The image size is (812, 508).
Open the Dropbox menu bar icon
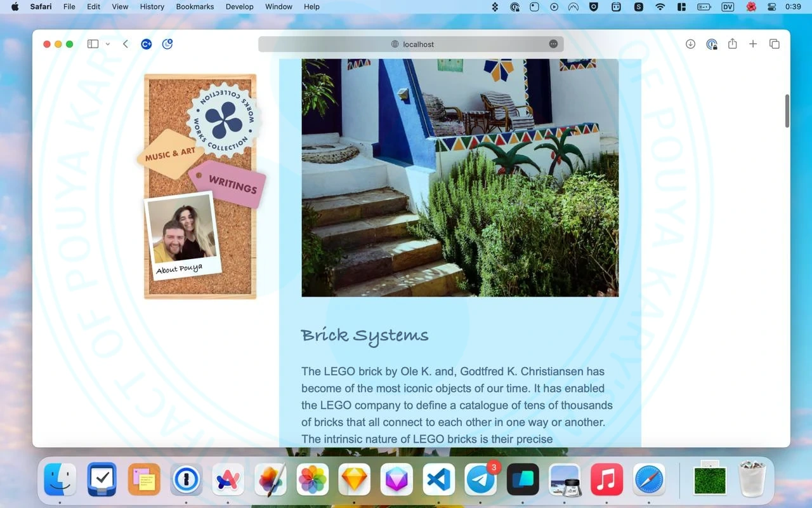495,6
